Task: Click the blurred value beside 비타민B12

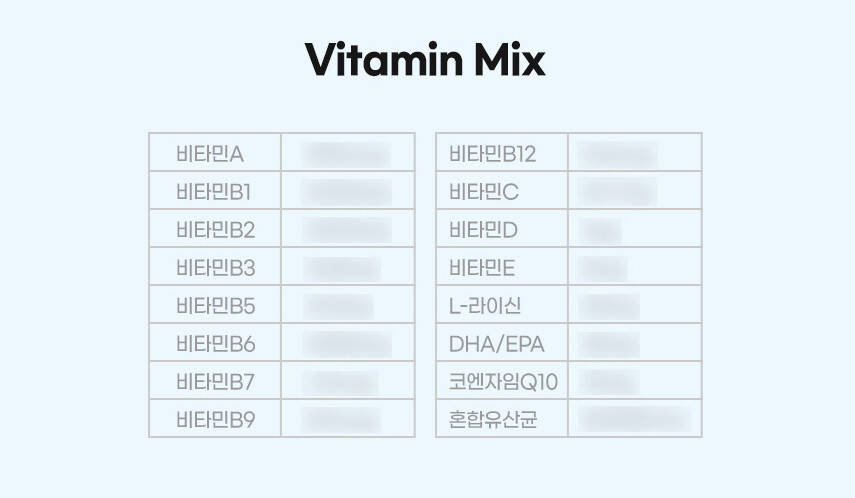Action: click(618, 154)
